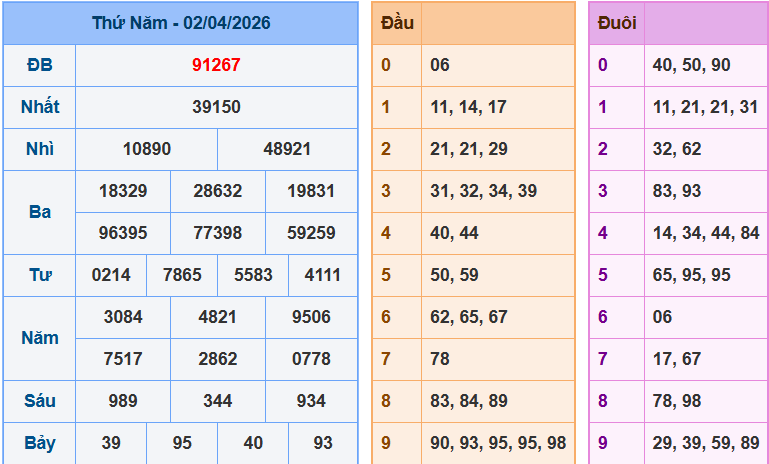Select the Năm prize number 9506
The height and width of the screenshot is (464, 769).
tap(311, 317)
